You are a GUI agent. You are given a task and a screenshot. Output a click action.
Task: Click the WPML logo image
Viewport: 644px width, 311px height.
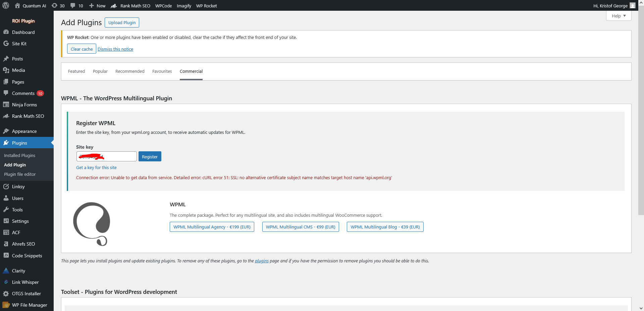(92, 224)
